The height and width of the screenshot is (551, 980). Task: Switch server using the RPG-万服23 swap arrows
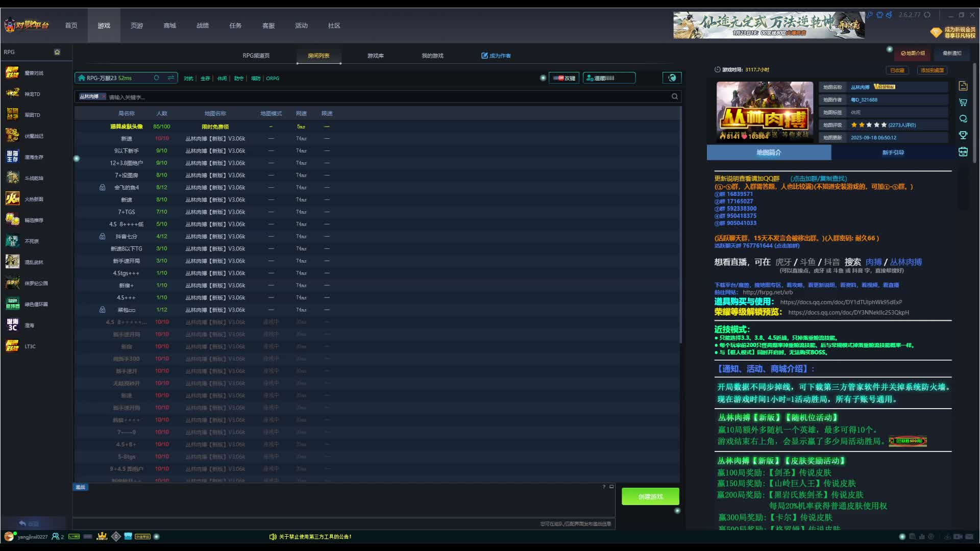tap(171, 78)
